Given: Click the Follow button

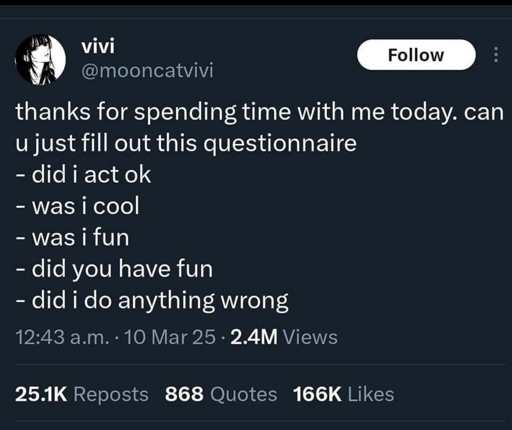Looking at the screenshot, I should click(x=416, y=55).
